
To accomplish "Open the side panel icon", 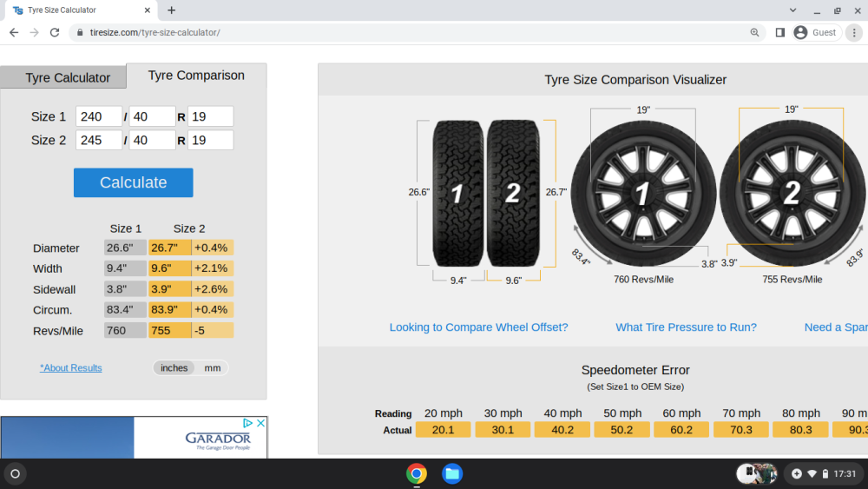I will [780, 33].
